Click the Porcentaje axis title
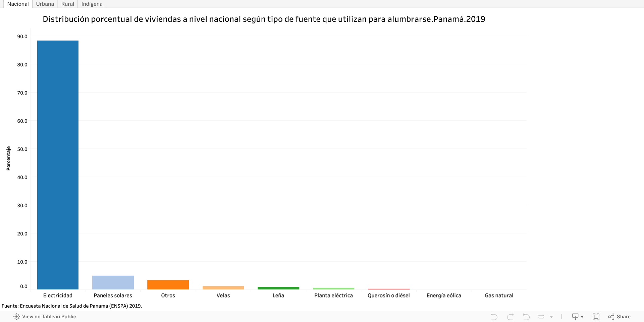 pyautogui.click(x=8, y=158)
